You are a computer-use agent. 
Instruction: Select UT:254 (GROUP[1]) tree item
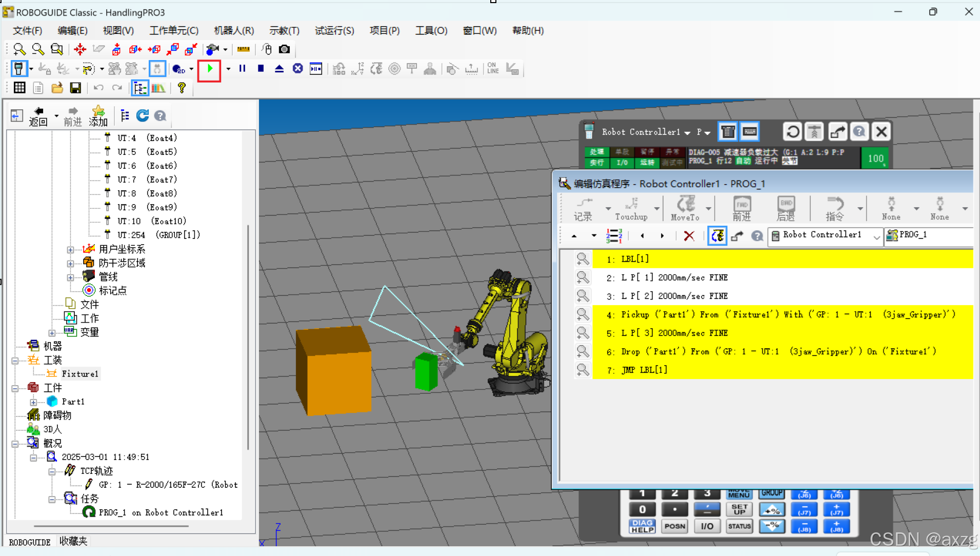(158, 235)
